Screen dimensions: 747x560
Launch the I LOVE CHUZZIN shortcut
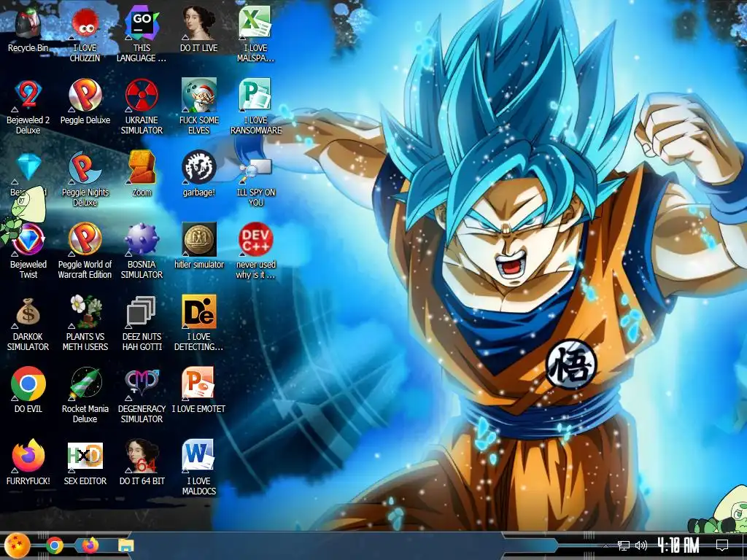point(85,24)
